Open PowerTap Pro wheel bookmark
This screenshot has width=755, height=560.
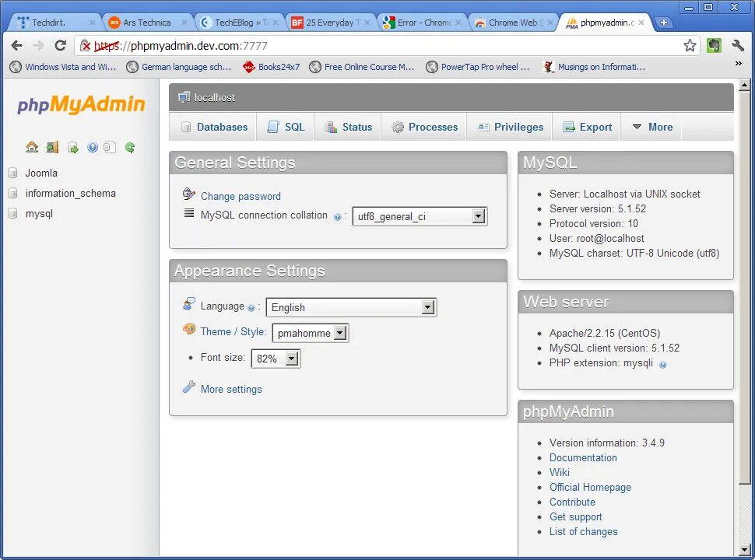(478, 67)
